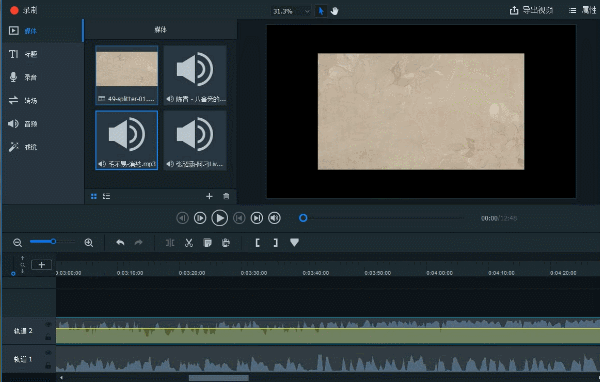Select the bottom-right audio clip thumbnail
Image resolution: width=600 pixels, height=382 pixels.
click(195, 140)
